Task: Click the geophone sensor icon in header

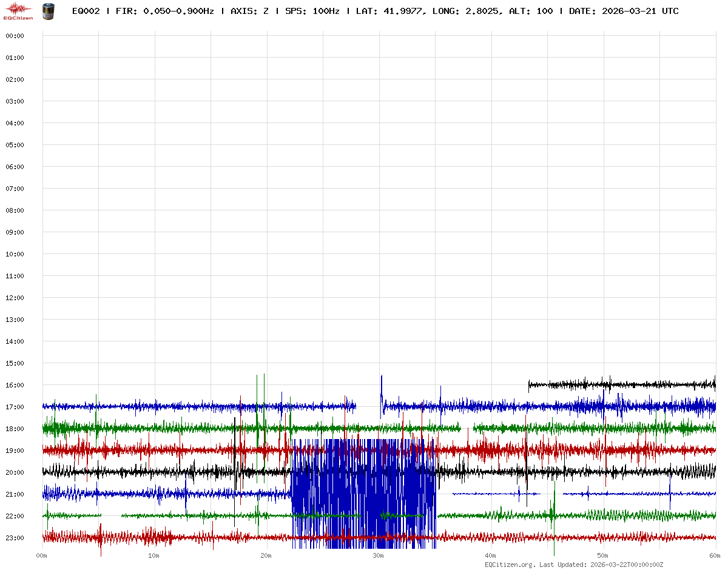Action: 49,11
